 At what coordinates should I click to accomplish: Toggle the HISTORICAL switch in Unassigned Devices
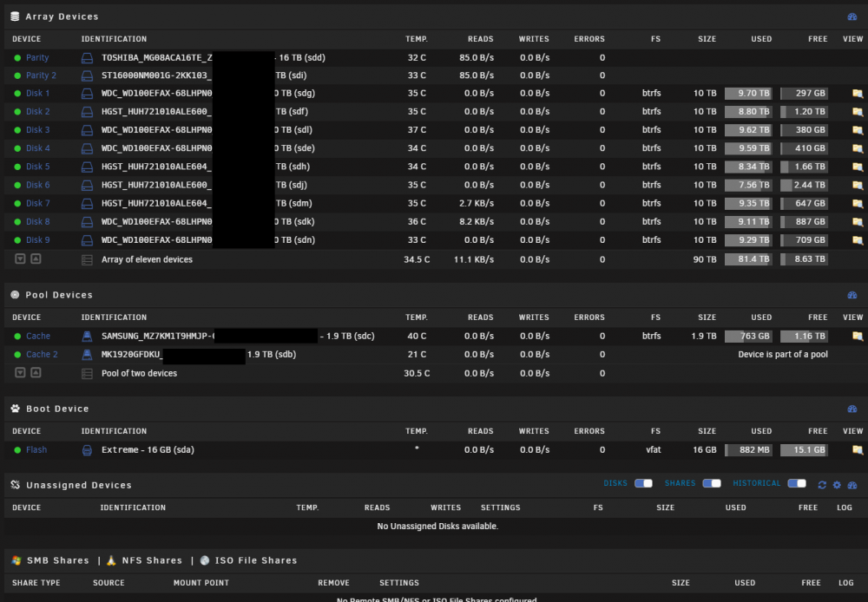pyautogui.click(x=797, y=483)
